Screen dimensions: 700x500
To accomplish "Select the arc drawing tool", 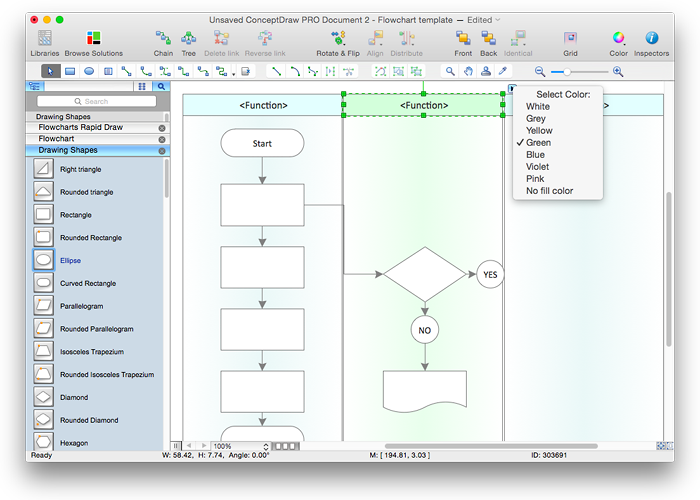I will pyautogui.click(x=295, y=71).
